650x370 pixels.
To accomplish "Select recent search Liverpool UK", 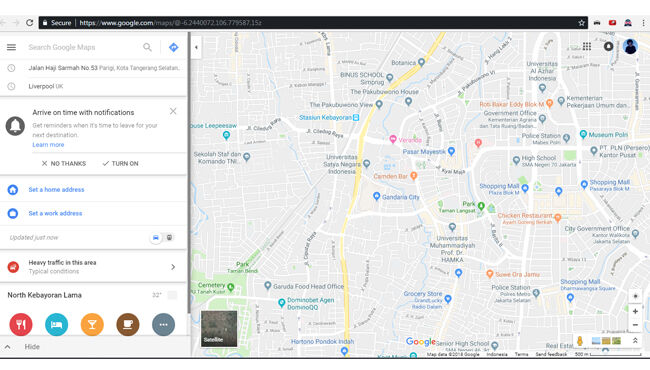I will (93, 86).
